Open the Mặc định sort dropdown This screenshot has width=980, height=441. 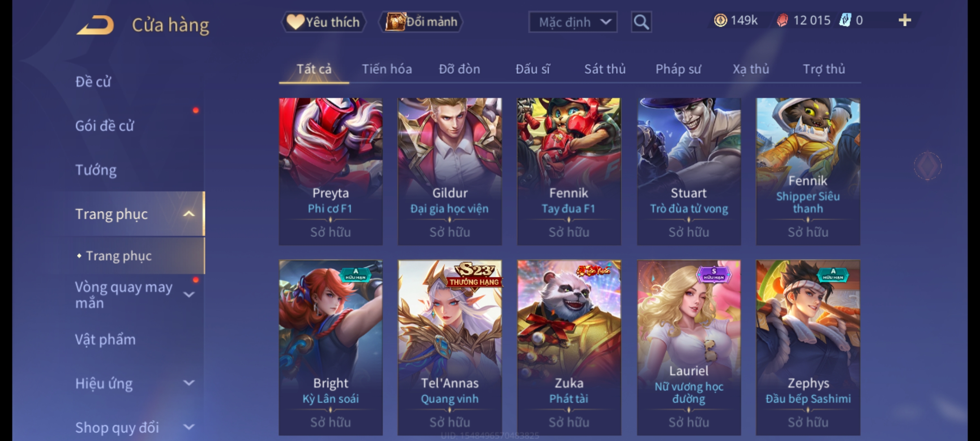pos(572,22)
